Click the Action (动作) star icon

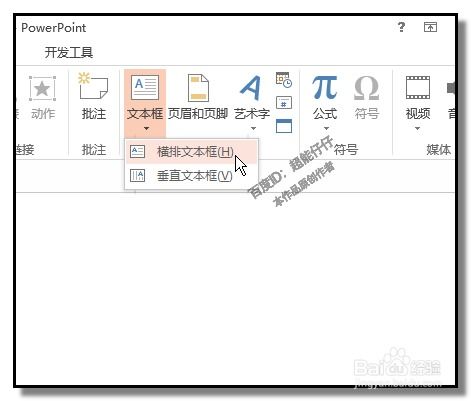tap(42, 88)
